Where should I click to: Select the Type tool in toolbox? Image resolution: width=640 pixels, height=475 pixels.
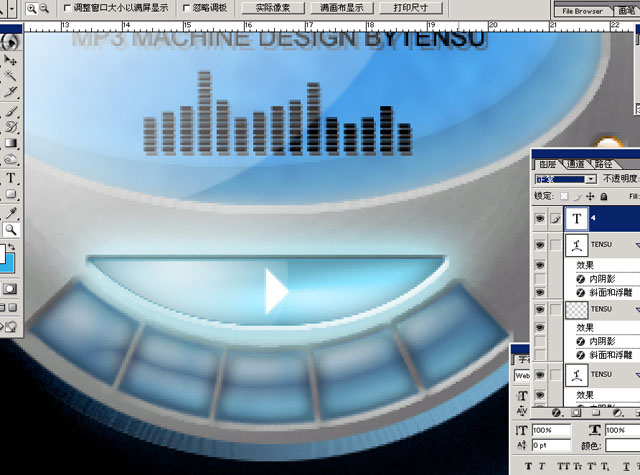(x=10, y=178)
